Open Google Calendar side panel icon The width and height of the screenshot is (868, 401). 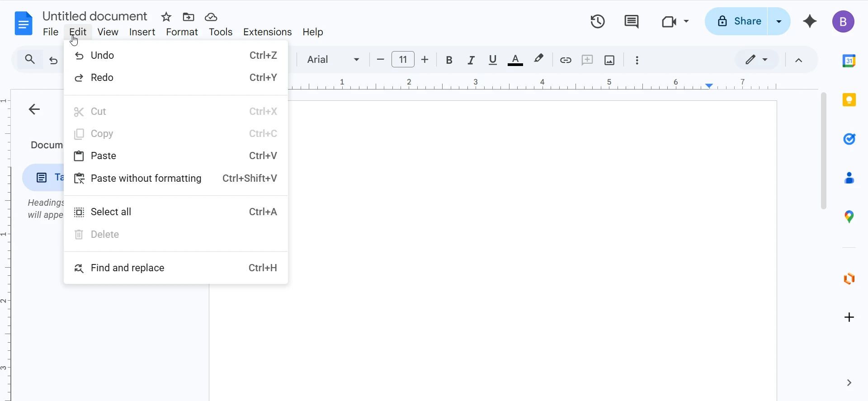(849, 61)
